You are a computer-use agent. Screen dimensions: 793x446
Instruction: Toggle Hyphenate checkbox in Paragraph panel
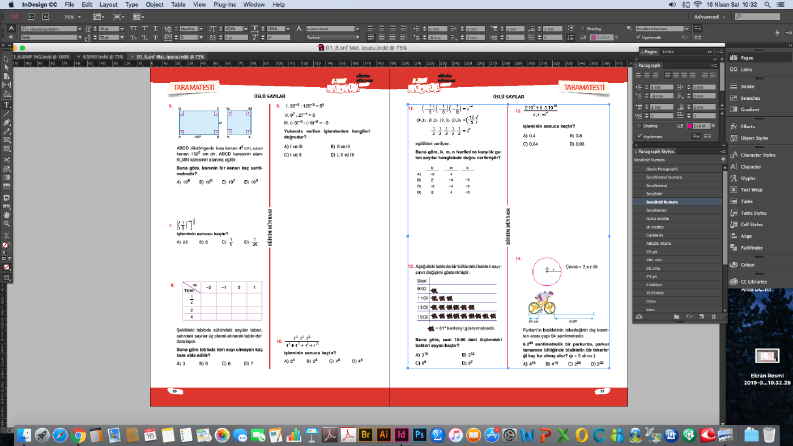click(639, 137)
